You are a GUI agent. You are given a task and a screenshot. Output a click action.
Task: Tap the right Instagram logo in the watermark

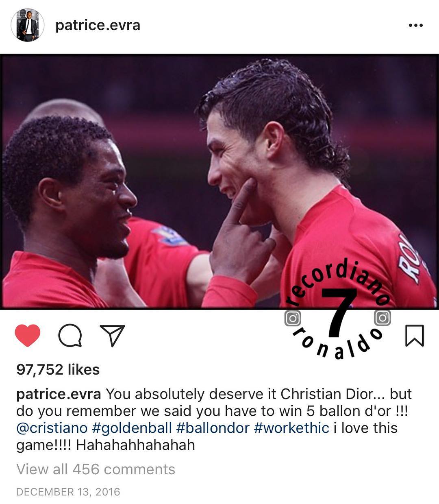[x=382, y=318]
